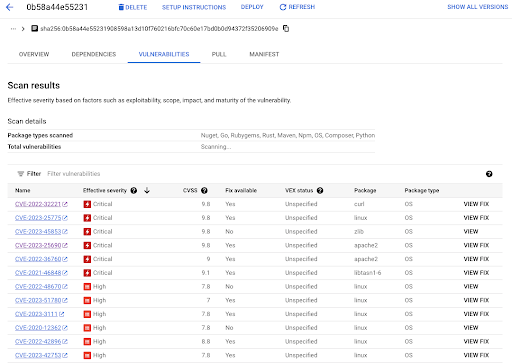Click Critical severity icon for CVE-2022-32221
The width and height of the screenshot is (512, 363).
click(x=87, y=204)
